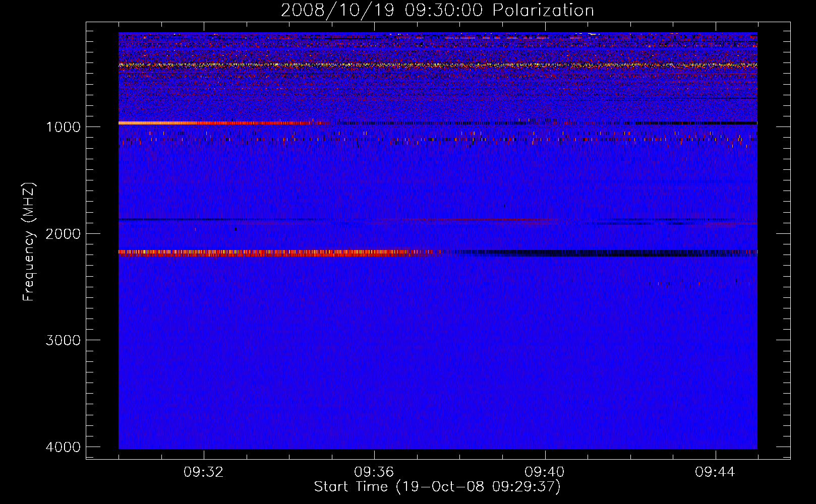This screenshot has width=816, height=504.
Task: Click the yellow noisy band near the spectrogram top
Action: [x=438, y=65]
